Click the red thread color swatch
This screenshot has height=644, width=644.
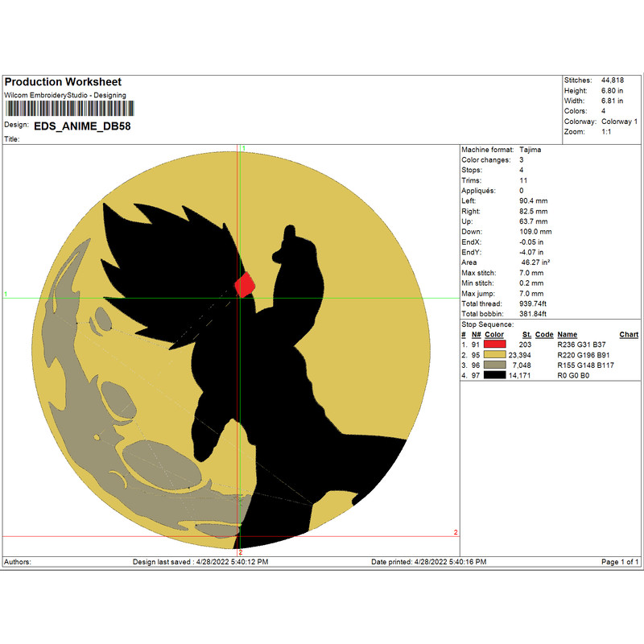(x=496, y=345)
